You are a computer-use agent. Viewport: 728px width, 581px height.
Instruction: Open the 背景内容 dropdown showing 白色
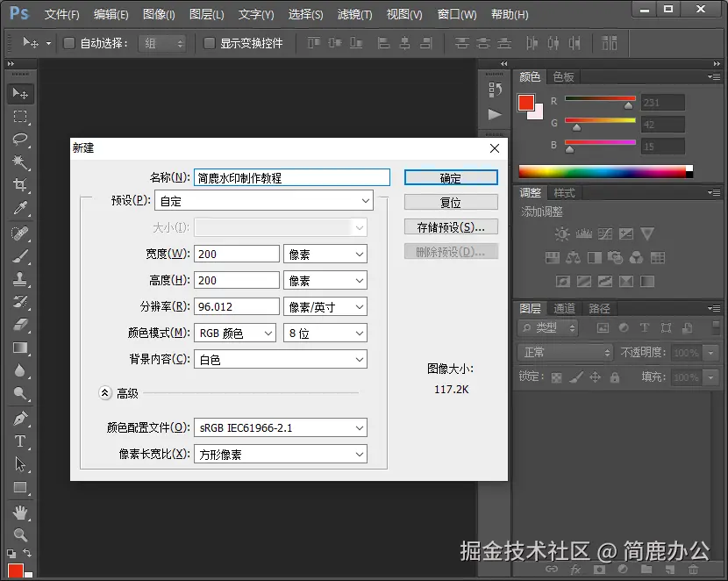pyautogui.click(x=281, y=359)
